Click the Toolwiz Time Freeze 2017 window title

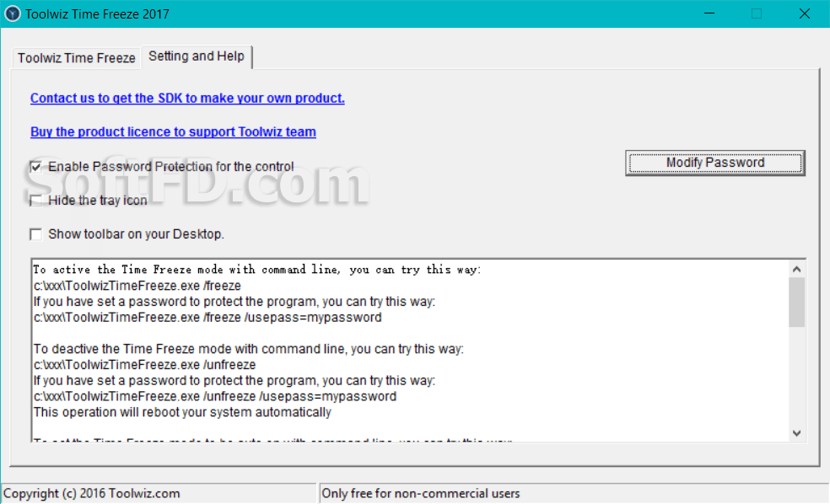pyautogui.click(x=97, y=14)
